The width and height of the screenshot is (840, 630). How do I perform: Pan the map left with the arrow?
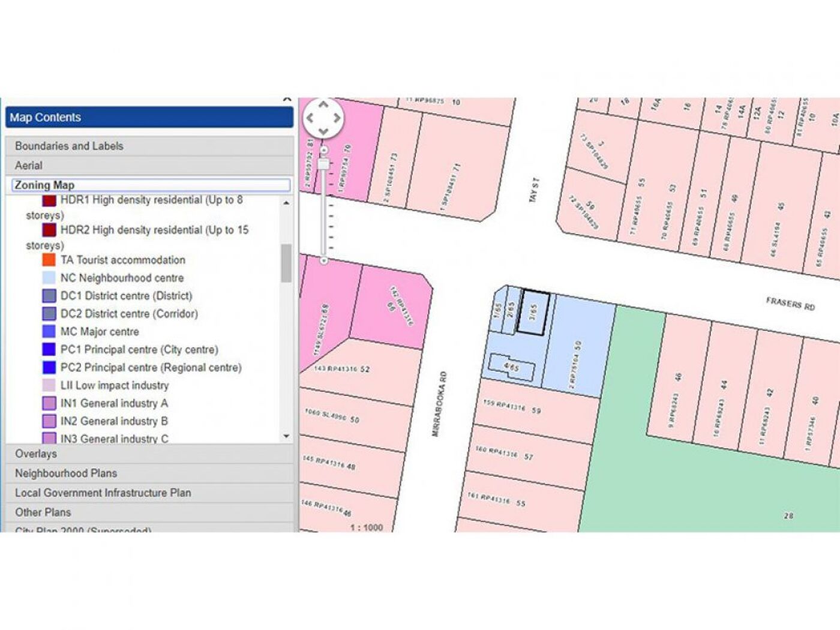(310, 118)
